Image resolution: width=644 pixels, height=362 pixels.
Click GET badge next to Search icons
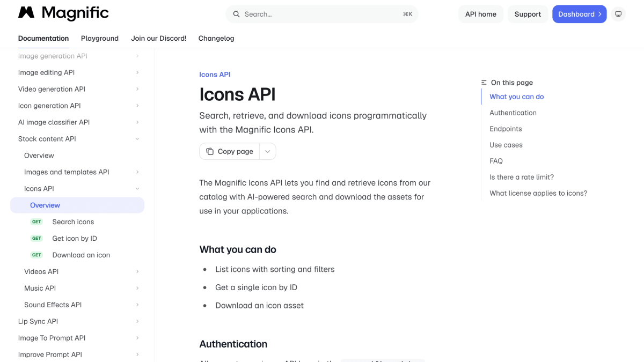[x=36, y=221]
